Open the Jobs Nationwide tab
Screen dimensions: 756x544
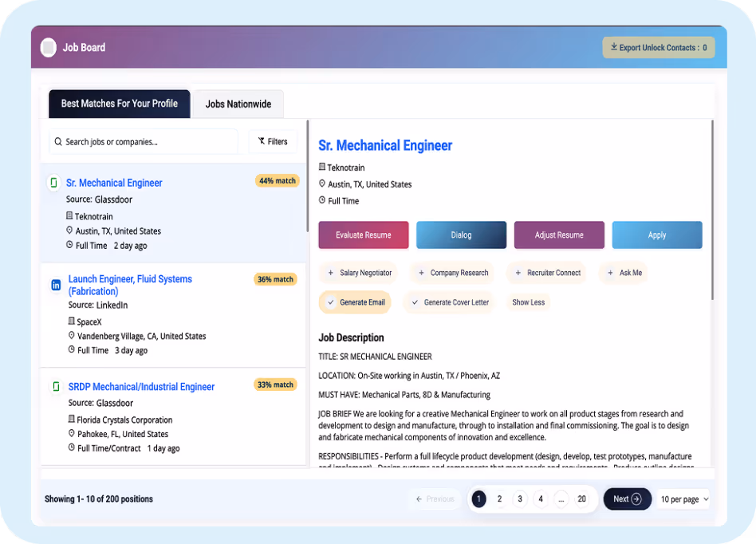coord(238,104)
